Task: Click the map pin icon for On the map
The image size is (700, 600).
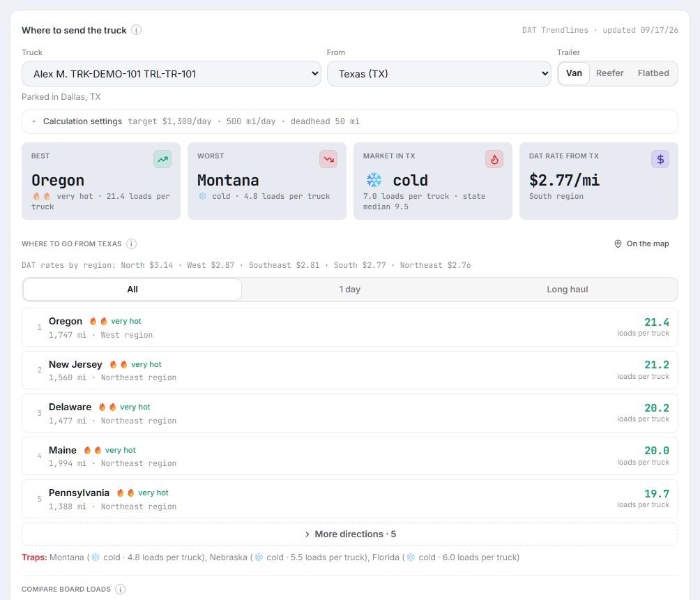Action: (618, 244)
